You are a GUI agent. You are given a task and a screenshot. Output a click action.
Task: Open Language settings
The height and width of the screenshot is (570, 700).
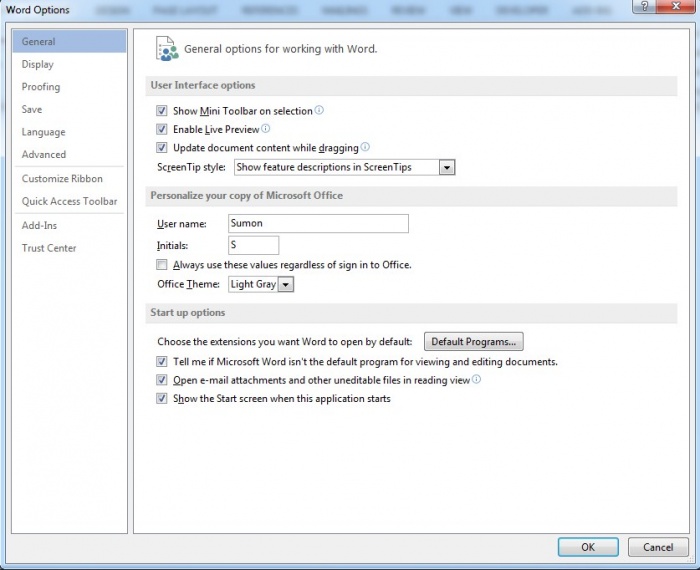(69, 132)
